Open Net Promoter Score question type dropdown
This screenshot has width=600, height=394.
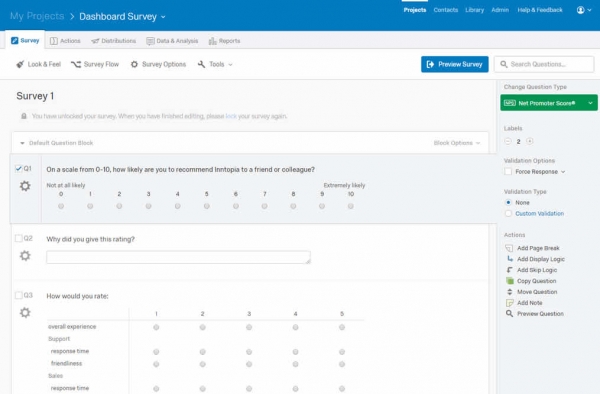[549, 103]
